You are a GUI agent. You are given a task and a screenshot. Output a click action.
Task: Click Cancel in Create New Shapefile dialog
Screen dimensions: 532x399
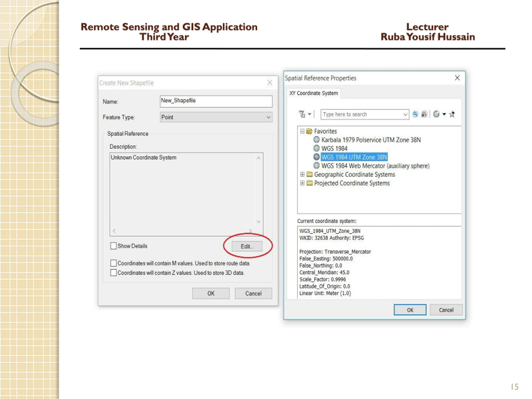tap(253, 293)
